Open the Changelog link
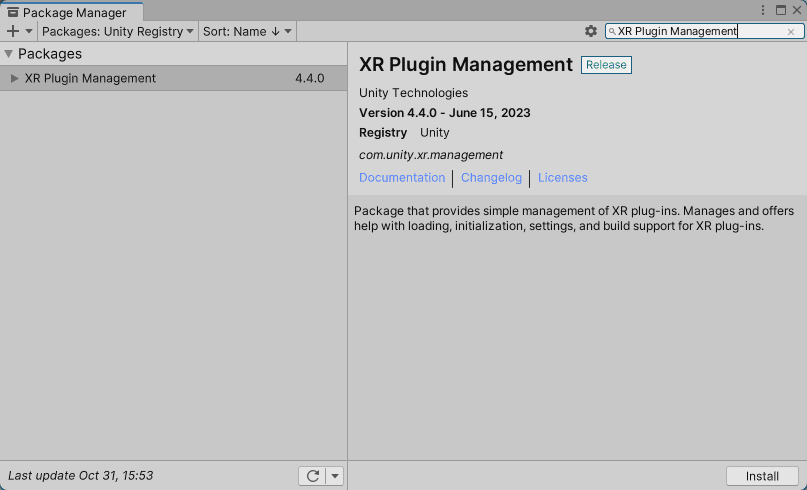Image resolution: width=807 pixels, height=490 pixels. (x=491, y=178)
